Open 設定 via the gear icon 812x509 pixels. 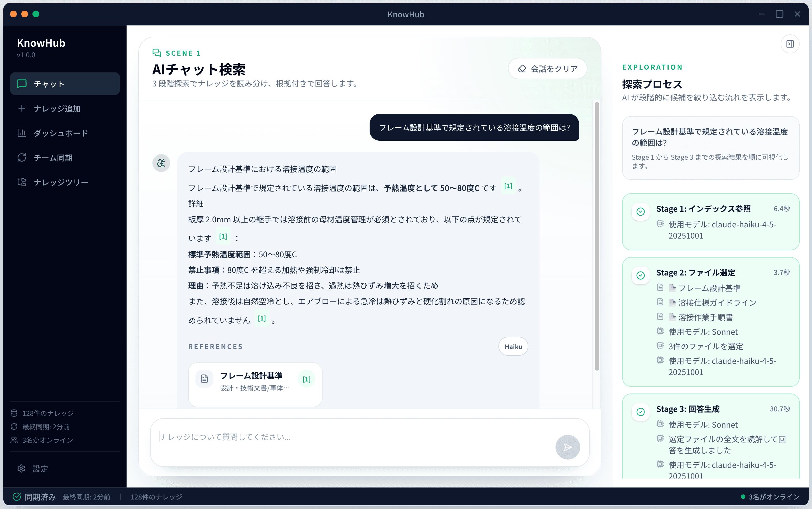click(22, 468)
